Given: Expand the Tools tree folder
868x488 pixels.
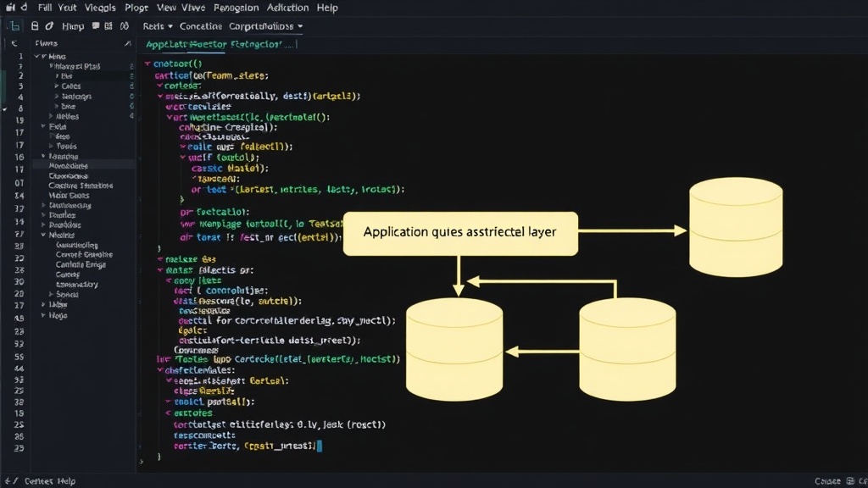Looking at the screenshot, I should point(51,146).
